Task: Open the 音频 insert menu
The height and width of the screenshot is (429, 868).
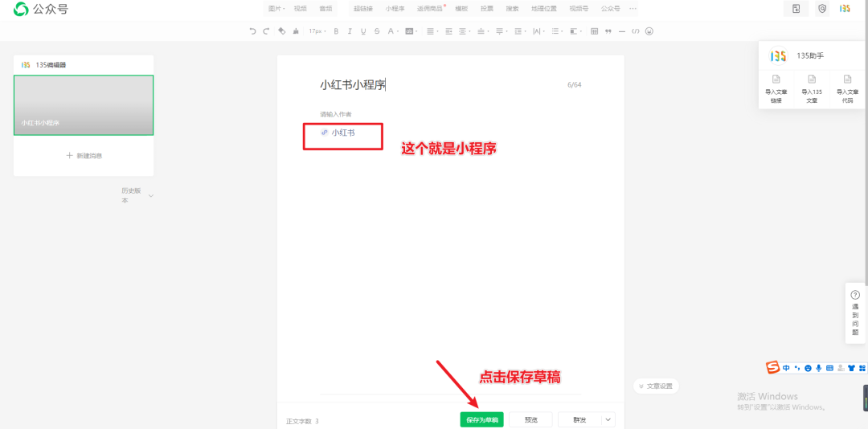Action: coord(325,9)
